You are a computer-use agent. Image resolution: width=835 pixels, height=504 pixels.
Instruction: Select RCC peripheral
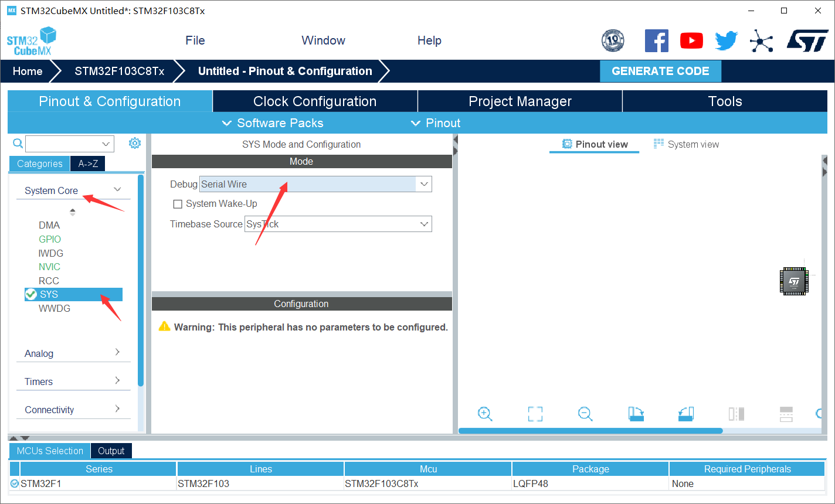[49, 281]
